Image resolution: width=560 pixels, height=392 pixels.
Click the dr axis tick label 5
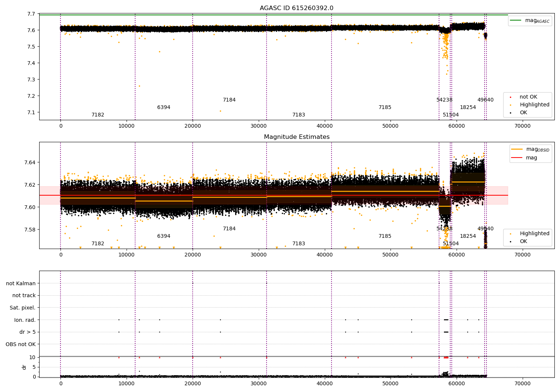34,367
